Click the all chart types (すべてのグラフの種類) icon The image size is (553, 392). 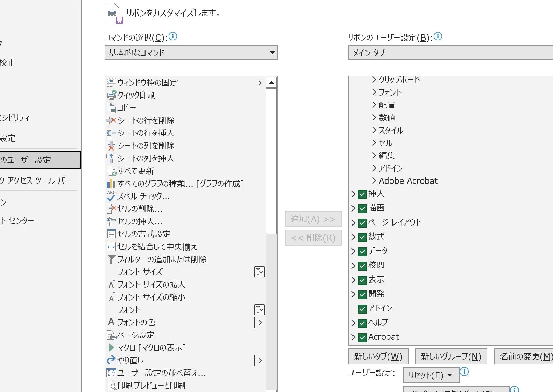click(x=111, y=184)
